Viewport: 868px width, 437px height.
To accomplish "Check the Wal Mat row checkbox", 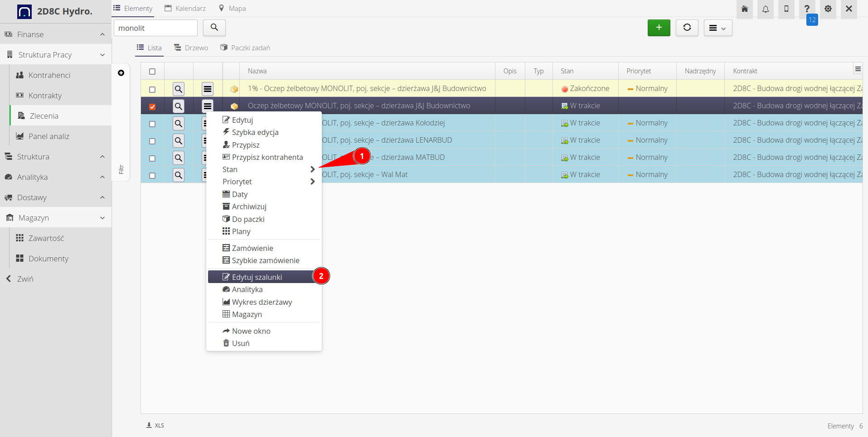I will [152, 175].
